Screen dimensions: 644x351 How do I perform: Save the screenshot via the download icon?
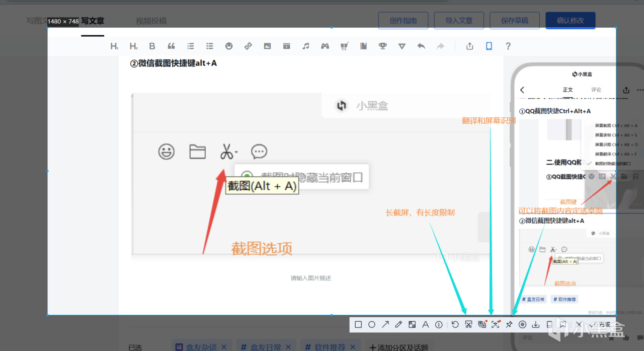(536, 325)
